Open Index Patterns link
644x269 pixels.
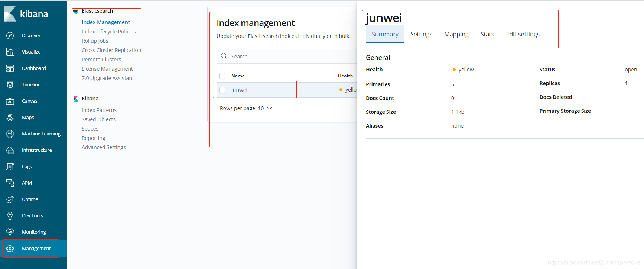click(99, 110)
